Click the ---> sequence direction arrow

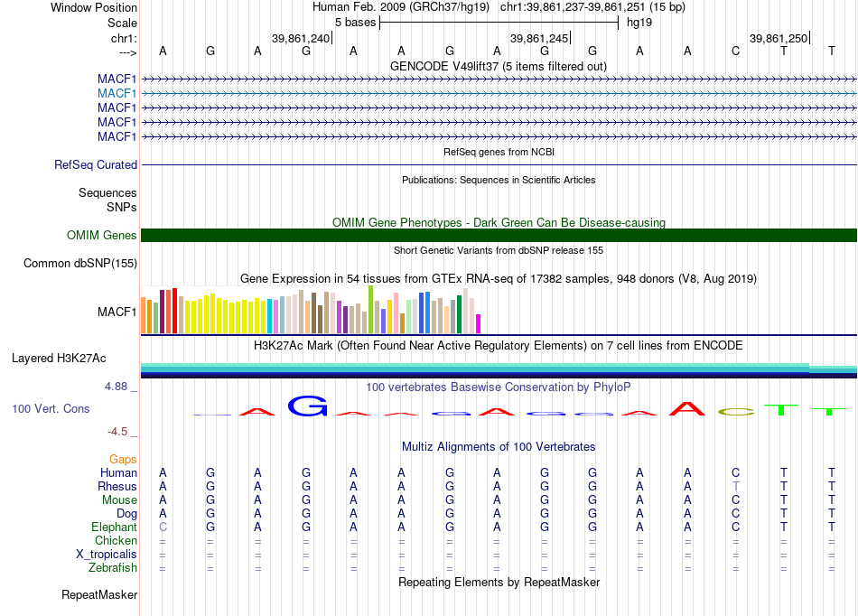(x=127, y=52)
